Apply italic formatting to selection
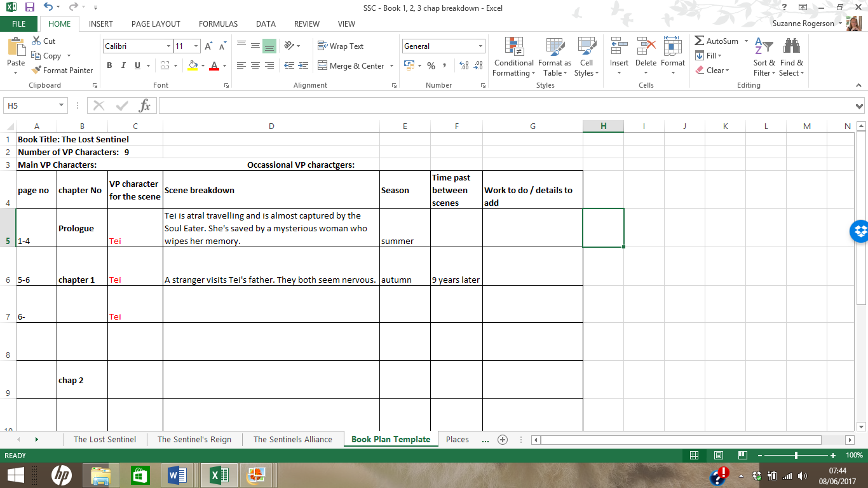868x488 pixels. tap(122, 65)
